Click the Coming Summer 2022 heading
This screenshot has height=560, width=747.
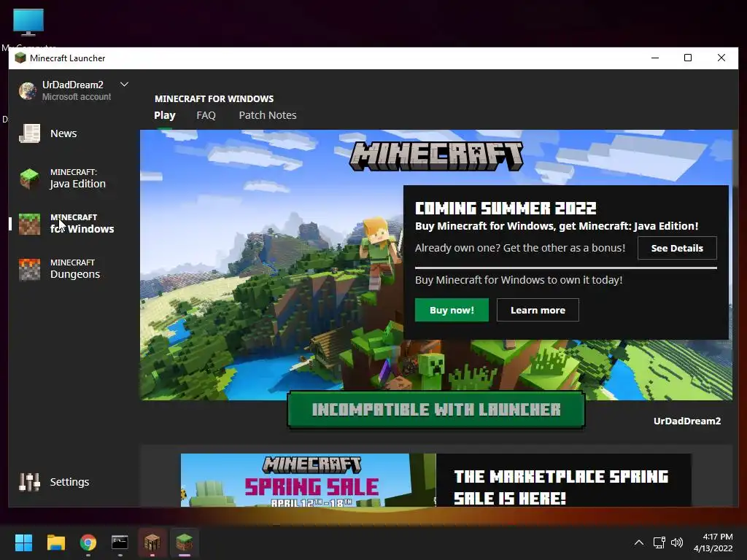506,208
